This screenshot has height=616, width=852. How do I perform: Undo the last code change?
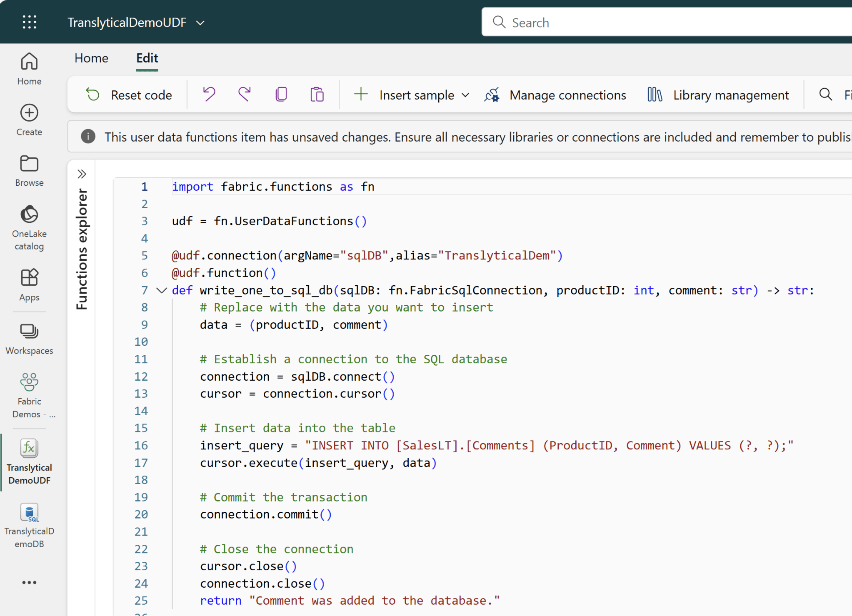pyautogui.click(x=208, y=95)
